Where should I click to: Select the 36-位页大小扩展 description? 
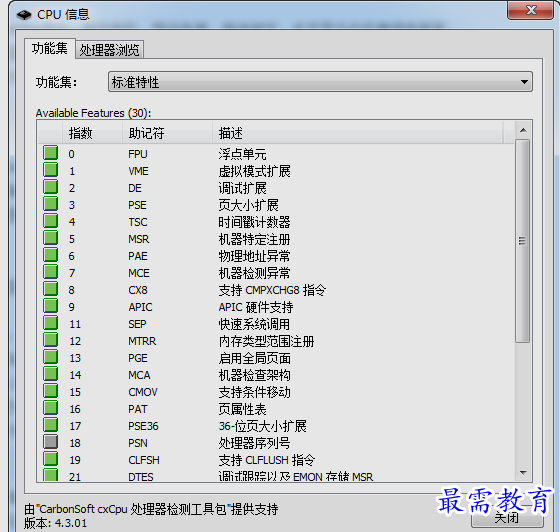point(262,426)
